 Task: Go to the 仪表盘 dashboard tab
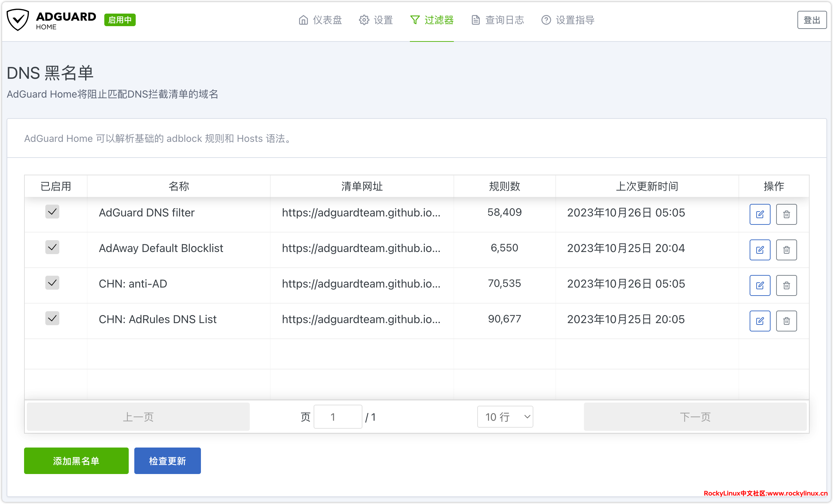pos(320,20)
